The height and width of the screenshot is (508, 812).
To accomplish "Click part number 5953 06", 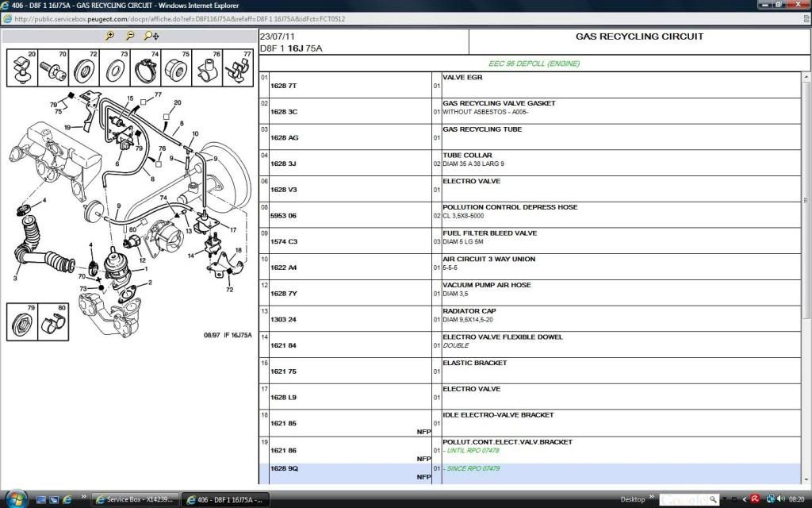I will pyautogui.click(x=283, y=216).
